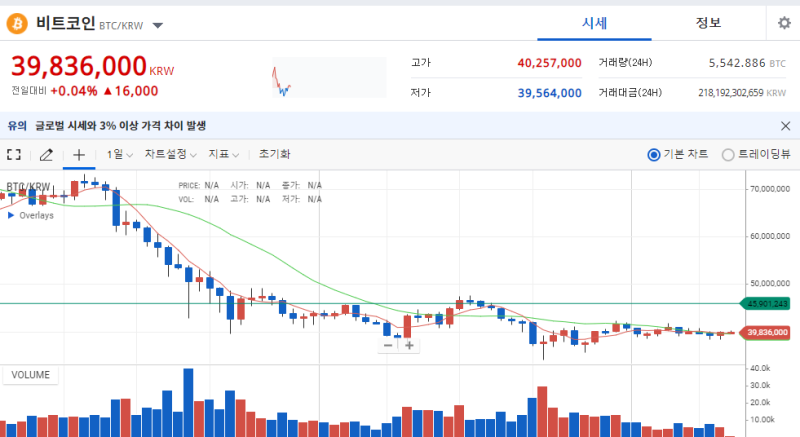The height and width of the screenshot is (437, 800).
Task: Open the BTC/KRW coin selector dropdown arrow
Action: (x=158, y=25)
